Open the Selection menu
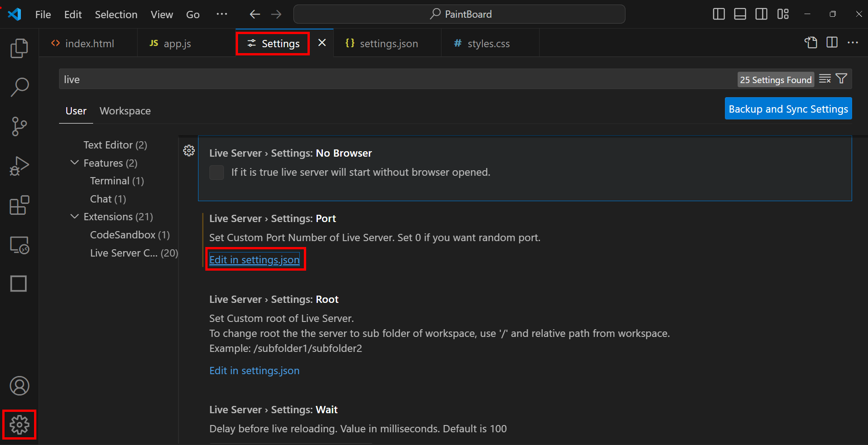Viewport: 868px width, 445px height. (x=116, y=15)
